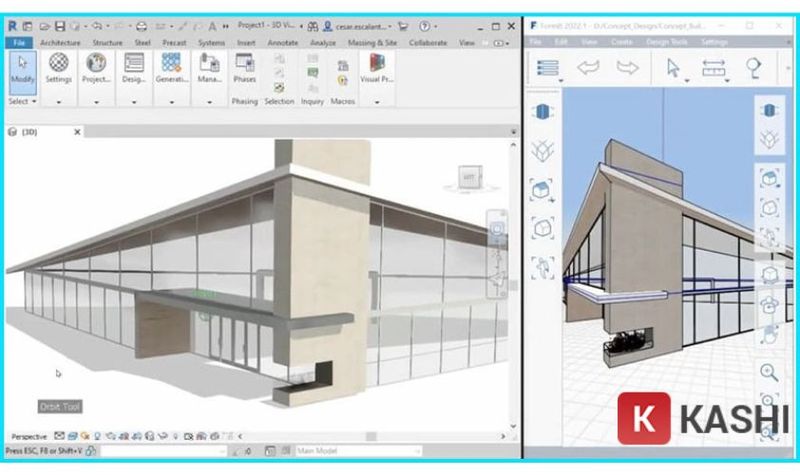Click FormIt left sidebar blue building icon
The image size is (800, 475).
[543, 111]
